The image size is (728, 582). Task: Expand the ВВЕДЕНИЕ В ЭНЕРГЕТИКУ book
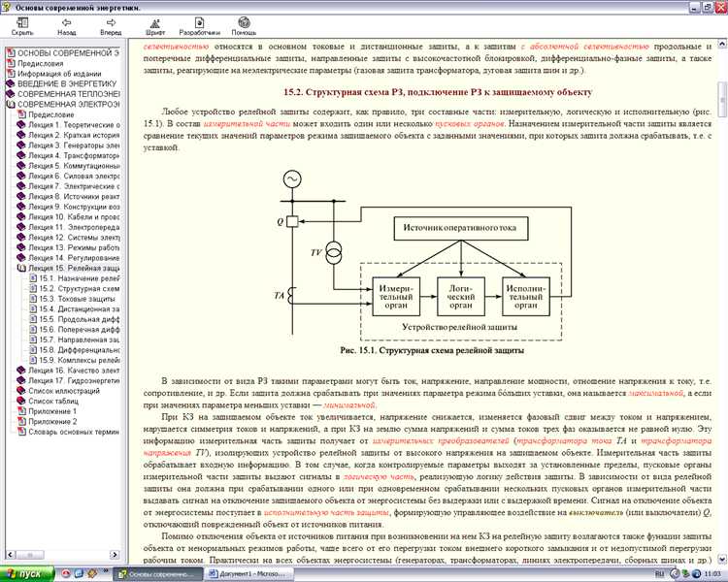[x=9, y=83]
